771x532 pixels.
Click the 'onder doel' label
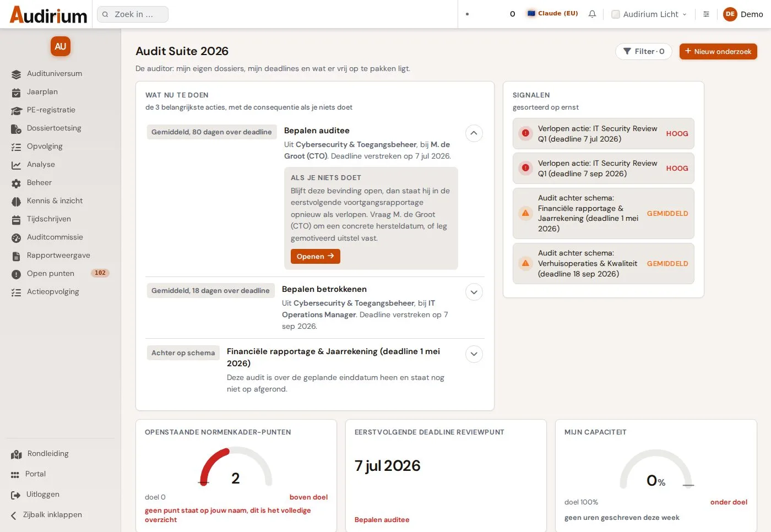point(729,502)
